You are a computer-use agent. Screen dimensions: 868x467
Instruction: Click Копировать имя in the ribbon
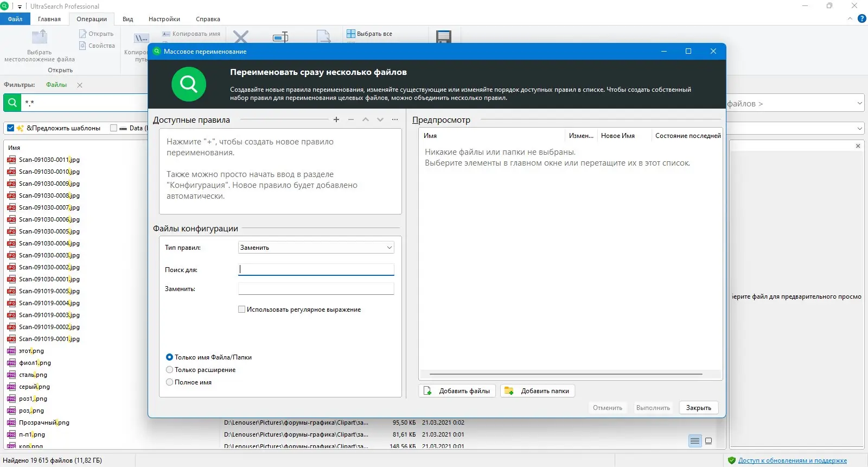pos(192,34)
